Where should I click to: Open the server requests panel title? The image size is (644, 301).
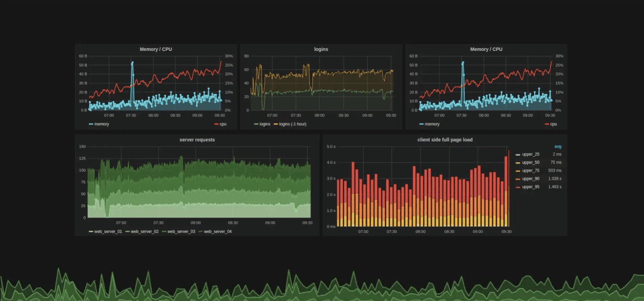(x=197, y=140)
